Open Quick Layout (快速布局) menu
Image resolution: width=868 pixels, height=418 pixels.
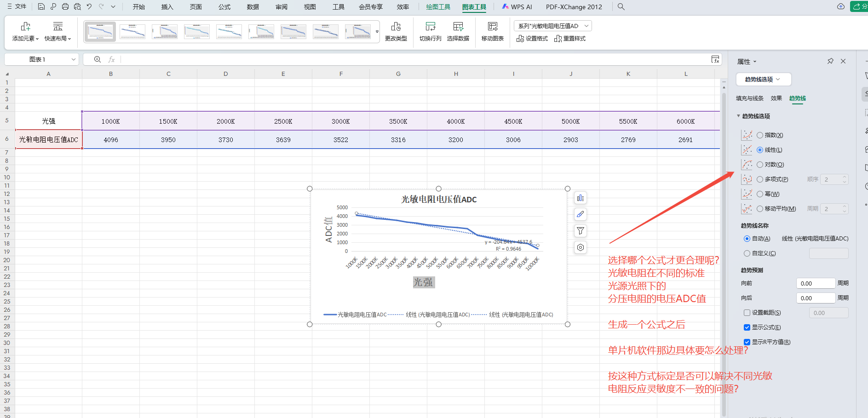coord(57,31)
